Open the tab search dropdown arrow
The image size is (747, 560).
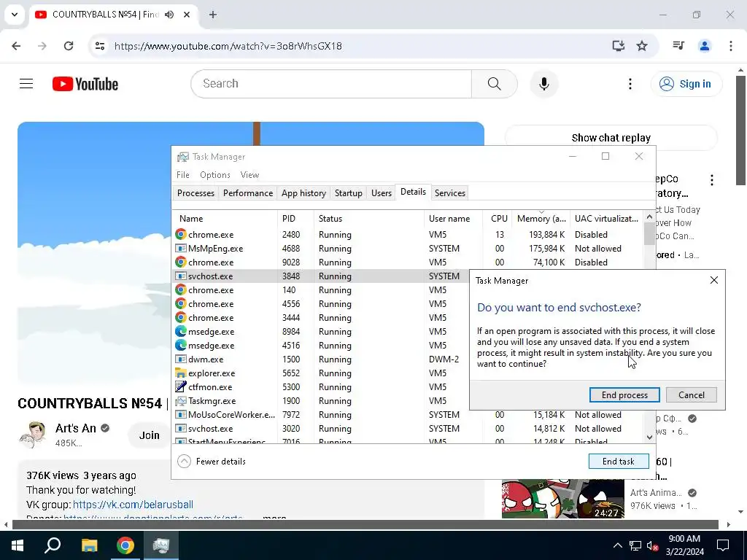click(15, 15)
